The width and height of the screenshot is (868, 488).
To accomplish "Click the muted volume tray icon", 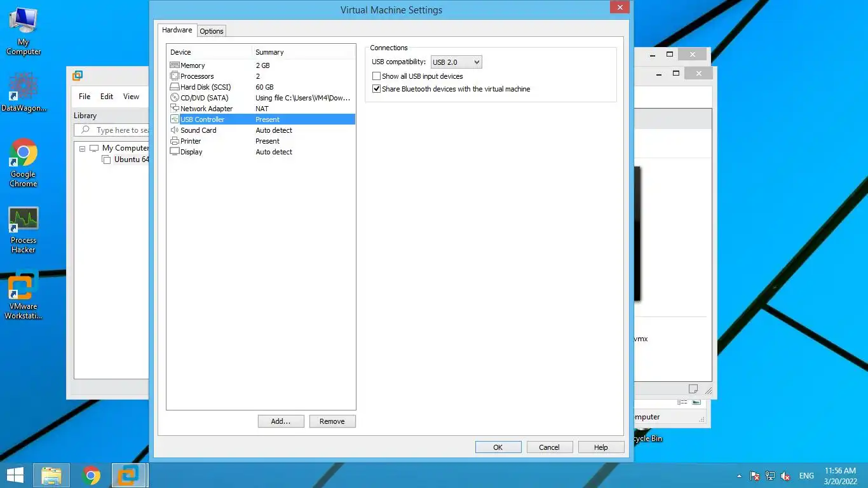I will 785,476.
